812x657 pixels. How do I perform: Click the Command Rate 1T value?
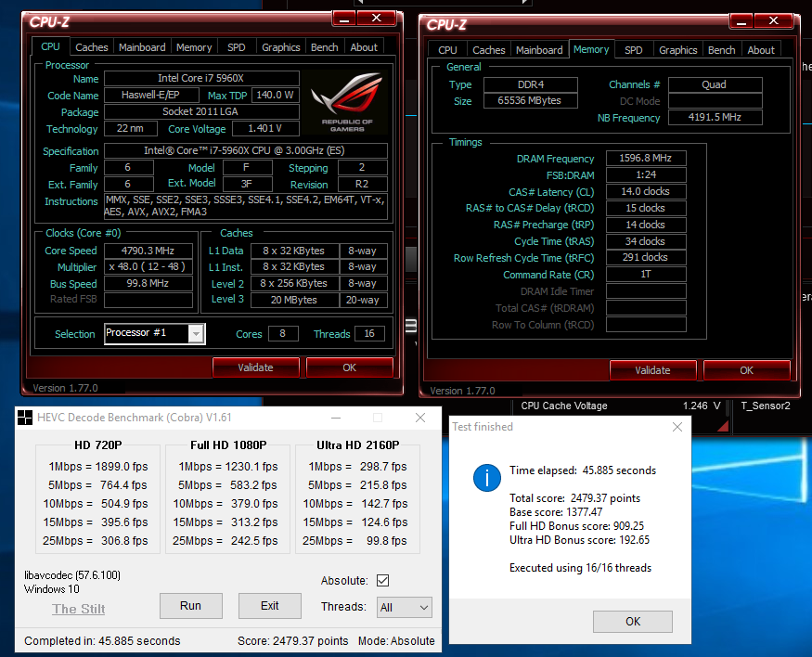(x=646, y=274)
